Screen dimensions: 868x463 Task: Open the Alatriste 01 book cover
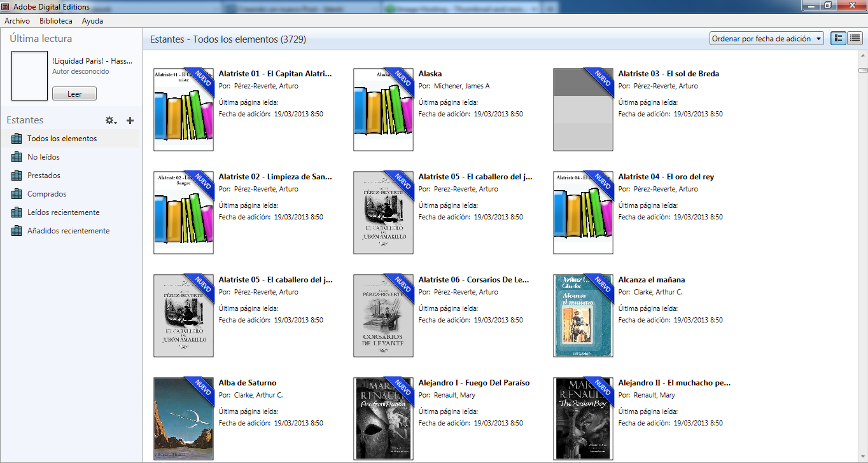coord(184,109)
